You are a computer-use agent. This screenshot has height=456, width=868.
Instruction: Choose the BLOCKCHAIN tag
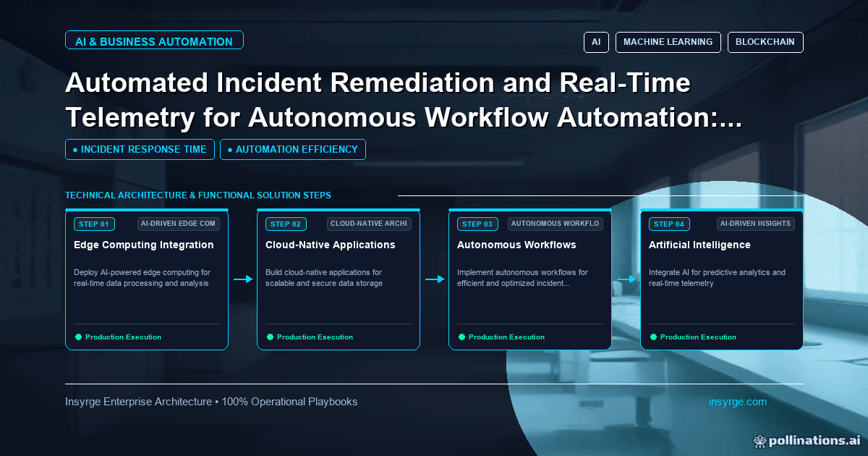[x=765, y=42]
